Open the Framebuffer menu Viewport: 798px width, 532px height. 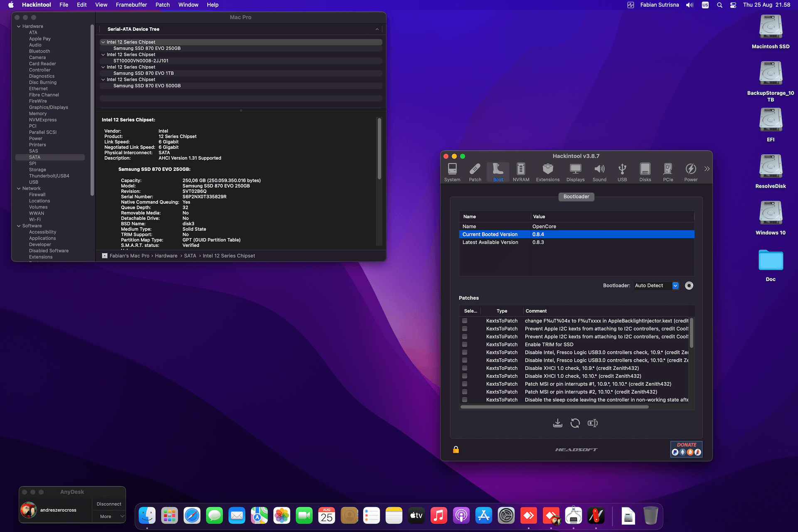click(131, 5)
